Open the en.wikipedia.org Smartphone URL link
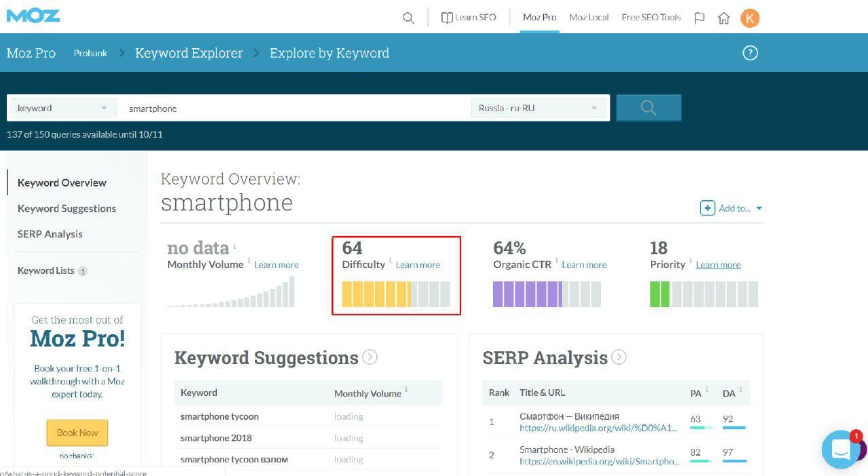The width and height of the screenshot is (868, 476). tap(599, 461)
